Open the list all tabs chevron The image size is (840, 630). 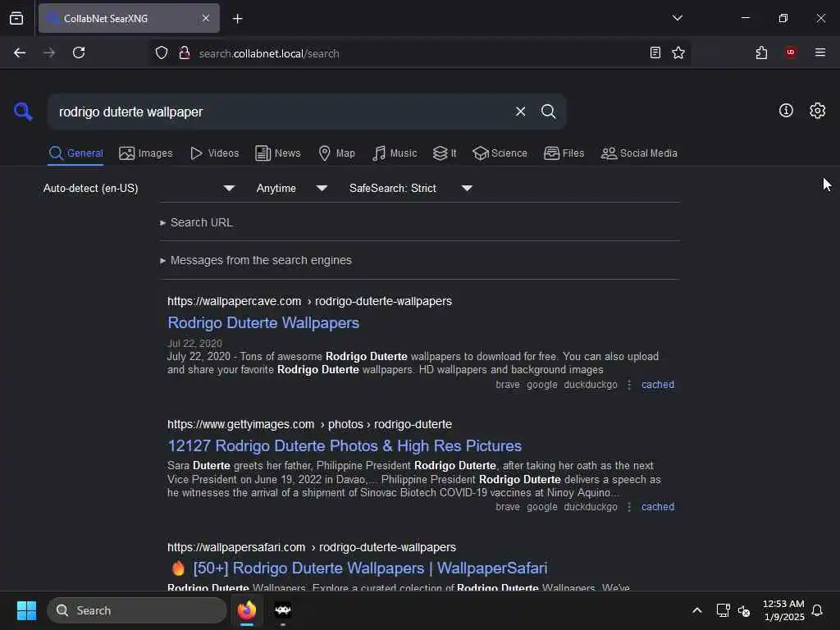[677, 18]
